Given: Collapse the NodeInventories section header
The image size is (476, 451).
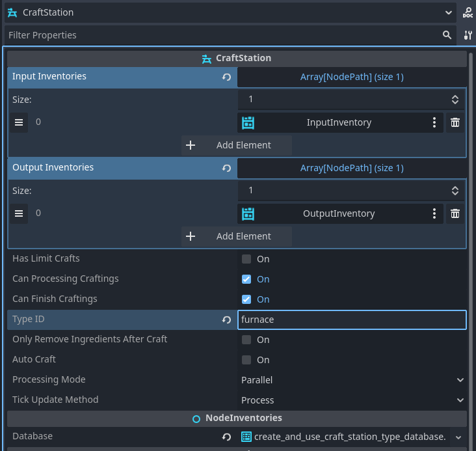Looking at the screenshot, I should tap(237, 418).
